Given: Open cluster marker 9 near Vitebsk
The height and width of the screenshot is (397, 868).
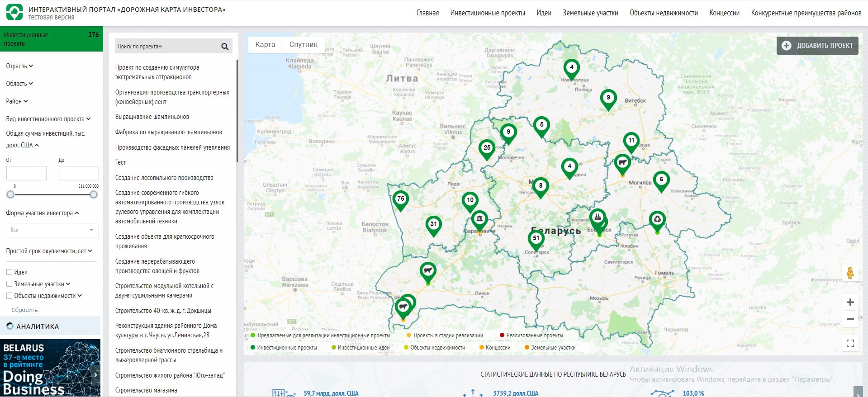Looking at the screenshot, I should [x=608, y=99].
